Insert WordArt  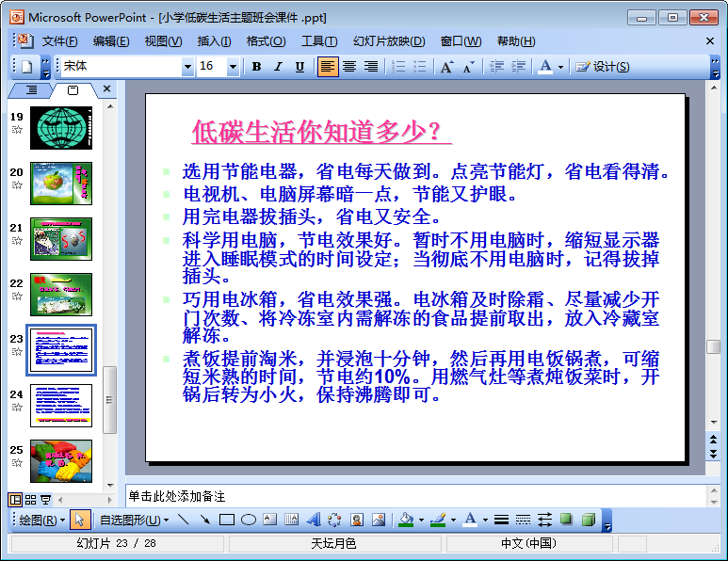tap(314, 520)
